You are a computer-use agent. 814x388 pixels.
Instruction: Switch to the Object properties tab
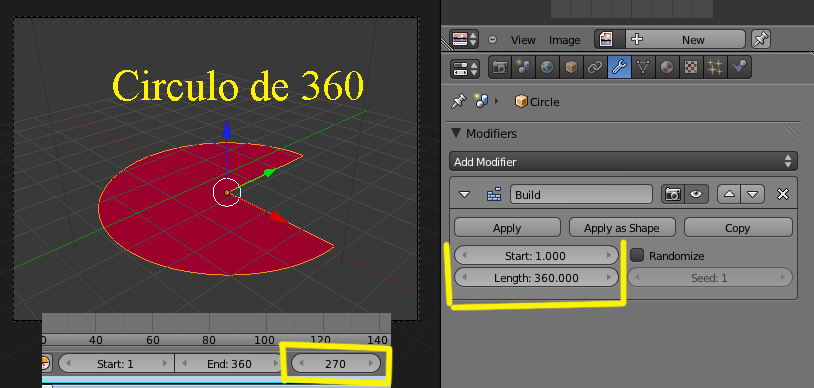pos(571,68)
